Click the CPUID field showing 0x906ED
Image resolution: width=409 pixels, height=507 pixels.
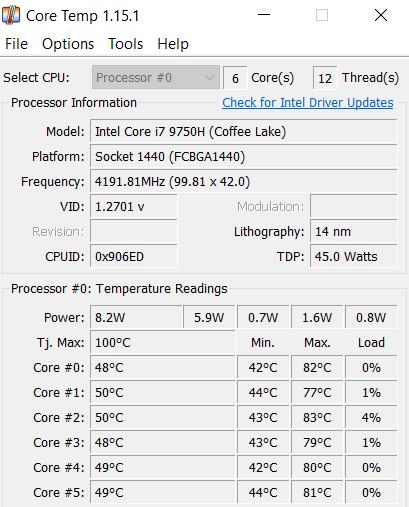click(134, 256)
